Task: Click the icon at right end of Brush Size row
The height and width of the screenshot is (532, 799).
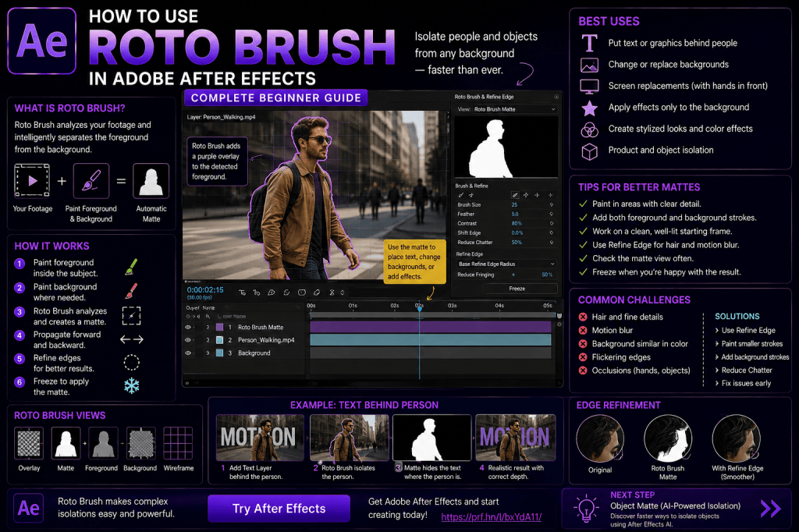Action: (x=552, y=205)
